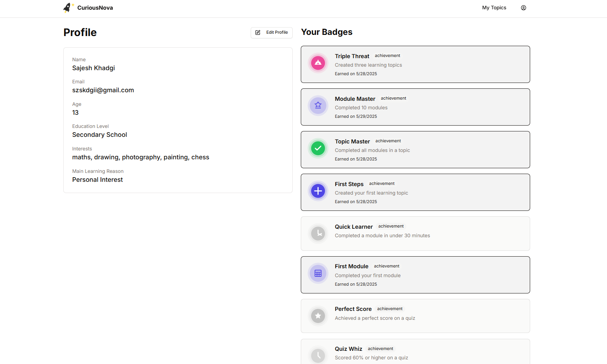Image resolution: width=607 pixels, height=364 pixels.
Task: Click the Perfect Score badge title
Action: pyautogui.click(x=353, y=309)
